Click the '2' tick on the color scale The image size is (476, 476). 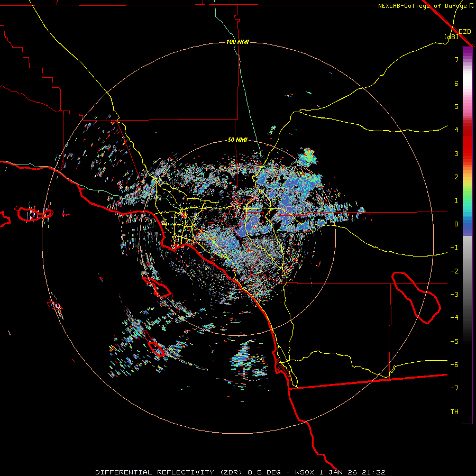(456, 177)
